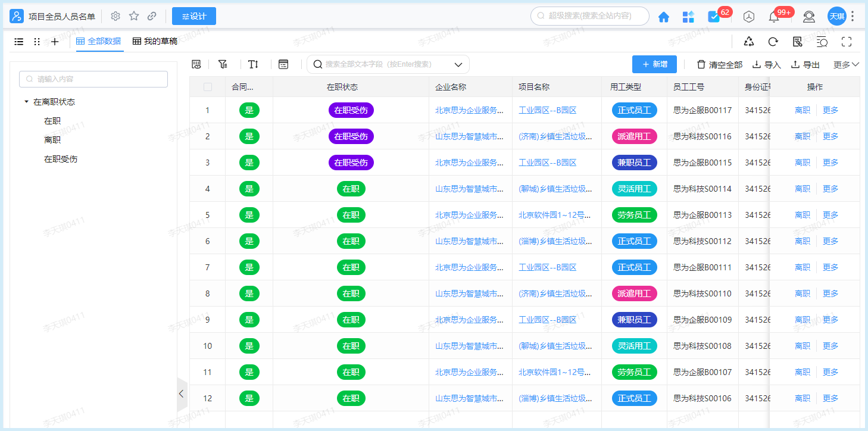Open the filter icon in the toolbar
This screenshot has width=868, height=431.
(x=223, y=64)
